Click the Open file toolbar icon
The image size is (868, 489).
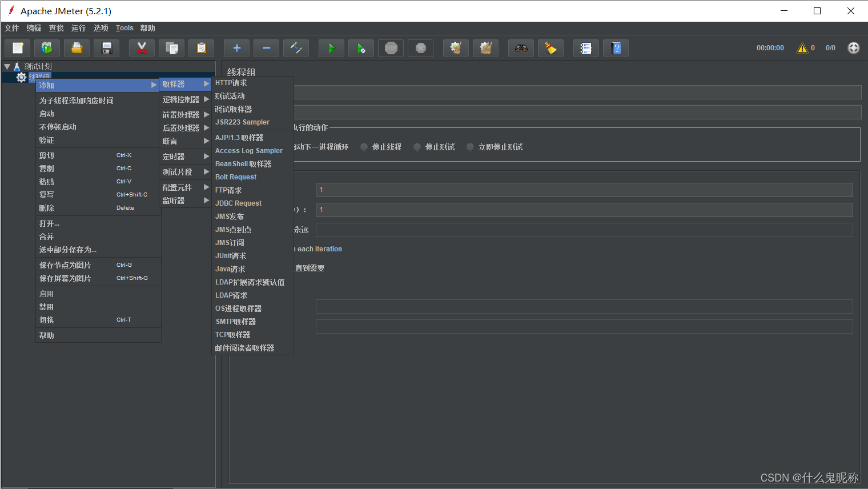[77, 48]
